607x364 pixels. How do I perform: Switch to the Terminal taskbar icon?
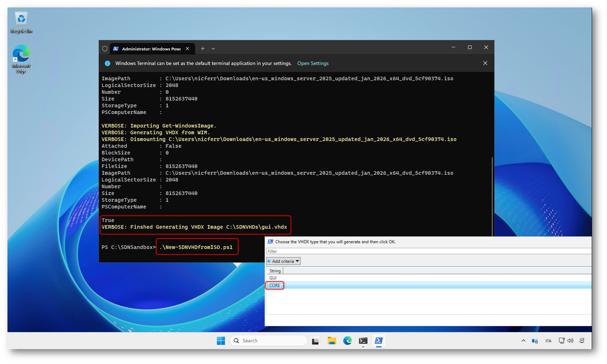pyautogui.click(x=363, y=341)
